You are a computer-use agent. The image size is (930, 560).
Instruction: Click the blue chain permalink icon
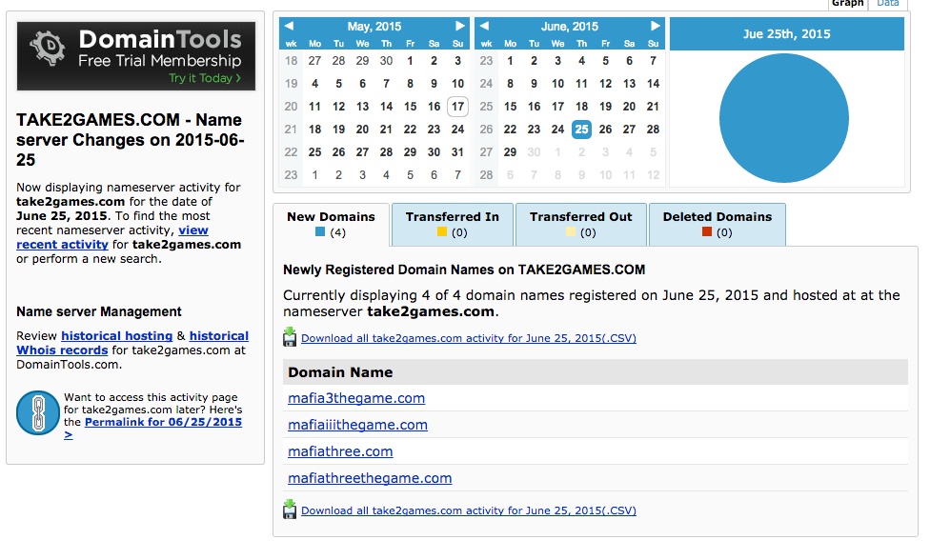click(38, 412)
